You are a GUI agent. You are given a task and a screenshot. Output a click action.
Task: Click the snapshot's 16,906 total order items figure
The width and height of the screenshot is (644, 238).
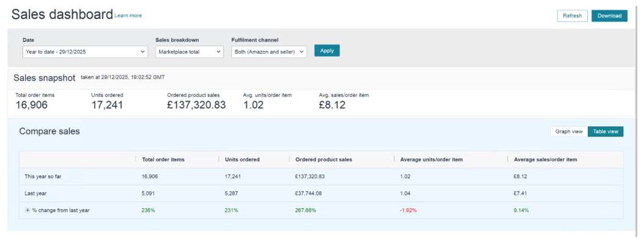32,105
